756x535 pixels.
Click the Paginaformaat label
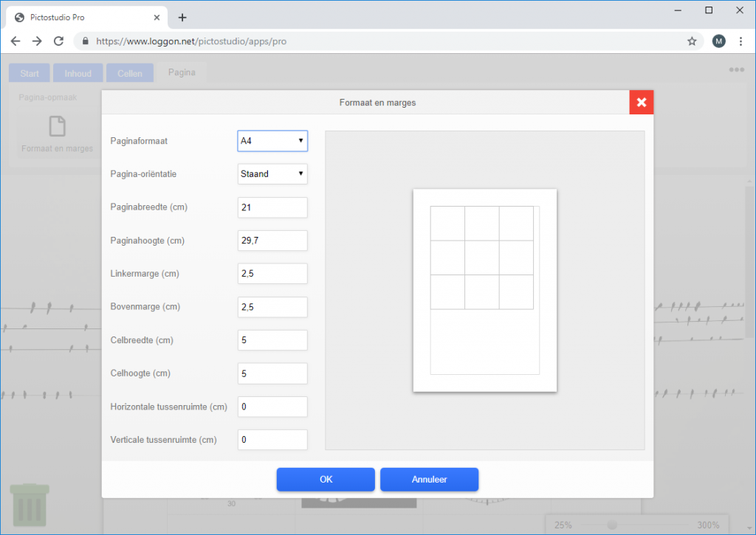(139, 141)
